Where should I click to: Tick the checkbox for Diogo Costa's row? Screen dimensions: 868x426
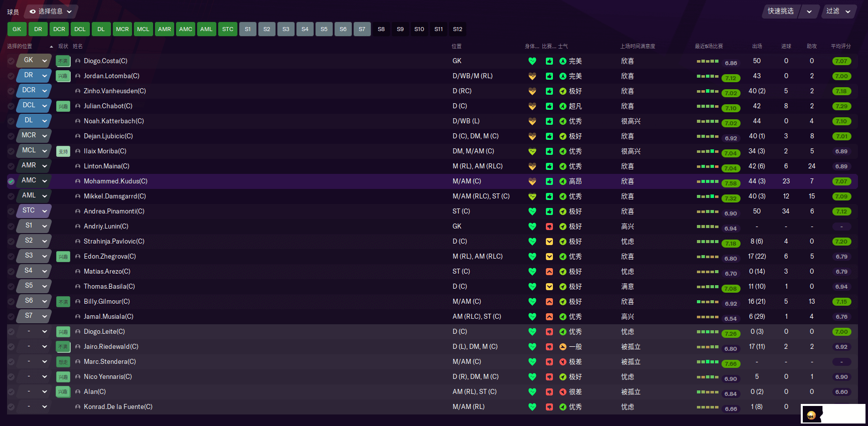pyautogui.click(x=11, y=61)
